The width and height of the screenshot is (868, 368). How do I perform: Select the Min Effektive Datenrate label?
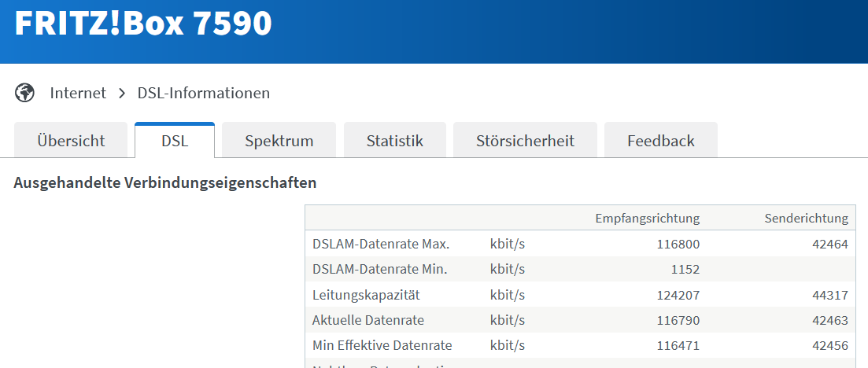click(382, 345)
